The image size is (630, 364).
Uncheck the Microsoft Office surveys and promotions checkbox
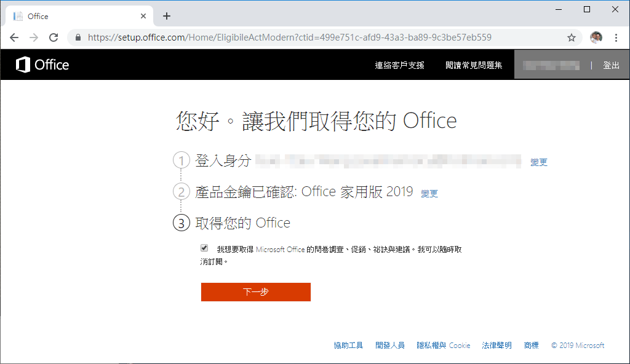(204, 247)
